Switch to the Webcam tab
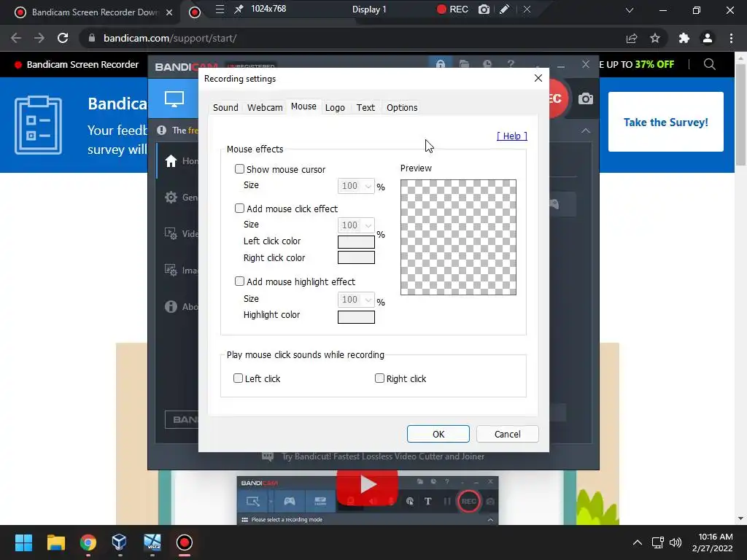This screenshot has width=747, height=560. pyautogui.click(x=265, y=108)
